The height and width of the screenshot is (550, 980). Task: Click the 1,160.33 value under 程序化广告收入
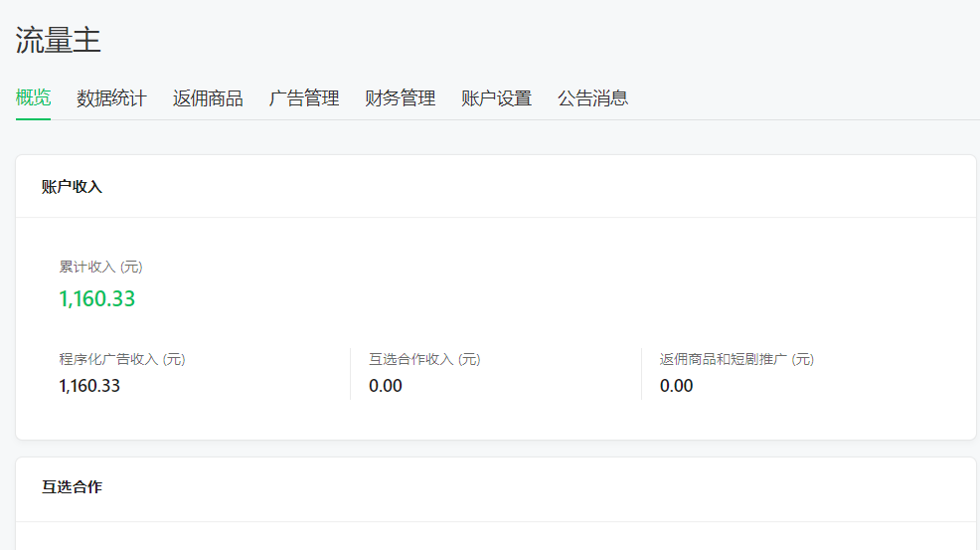click(x=89, y=386)
